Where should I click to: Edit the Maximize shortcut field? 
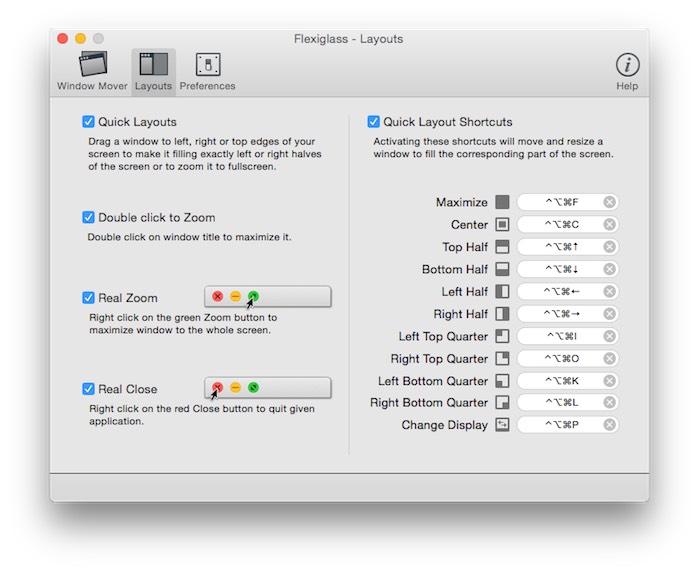point(567,202)
